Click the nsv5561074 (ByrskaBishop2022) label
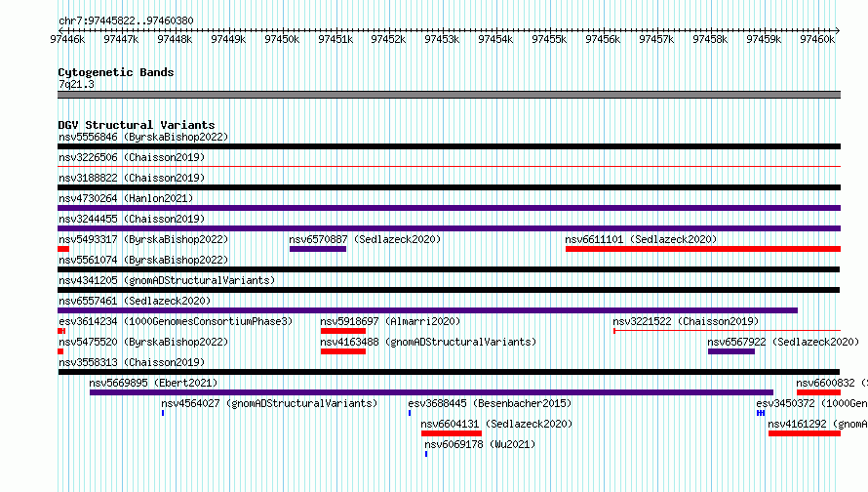The height and width of the screenshot is (492, 868). (x=143, y=260)
